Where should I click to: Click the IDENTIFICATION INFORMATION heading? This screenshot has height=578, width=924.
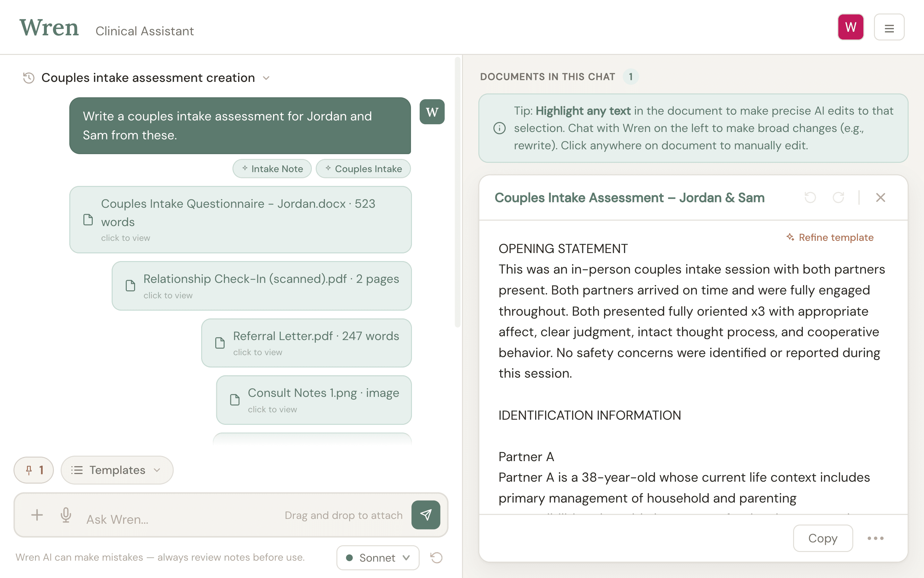tap(589, 416)
